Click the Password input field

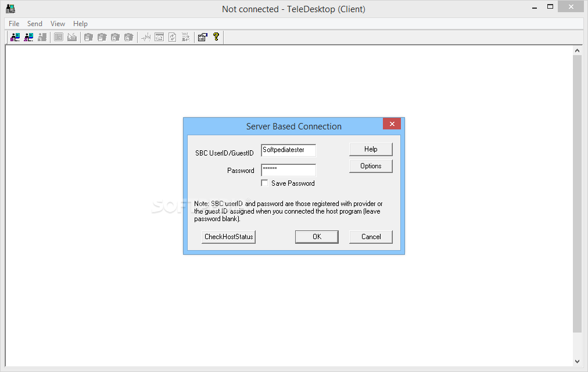point(288,169)
